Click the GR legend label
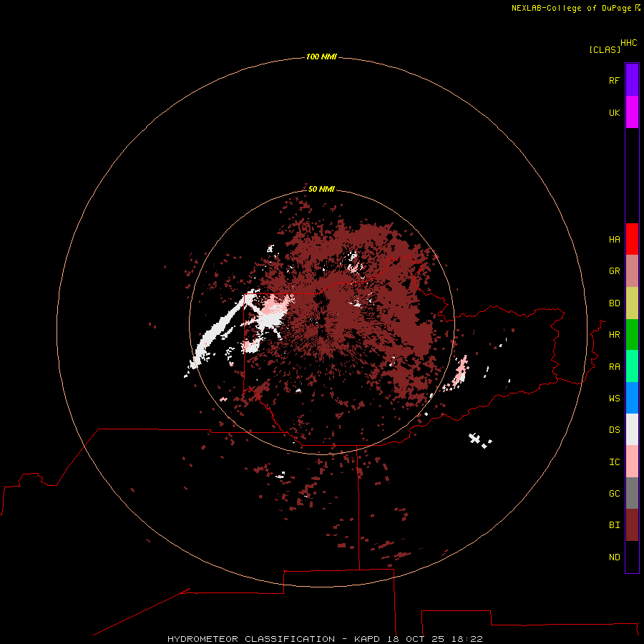 (x=614, y=271)
